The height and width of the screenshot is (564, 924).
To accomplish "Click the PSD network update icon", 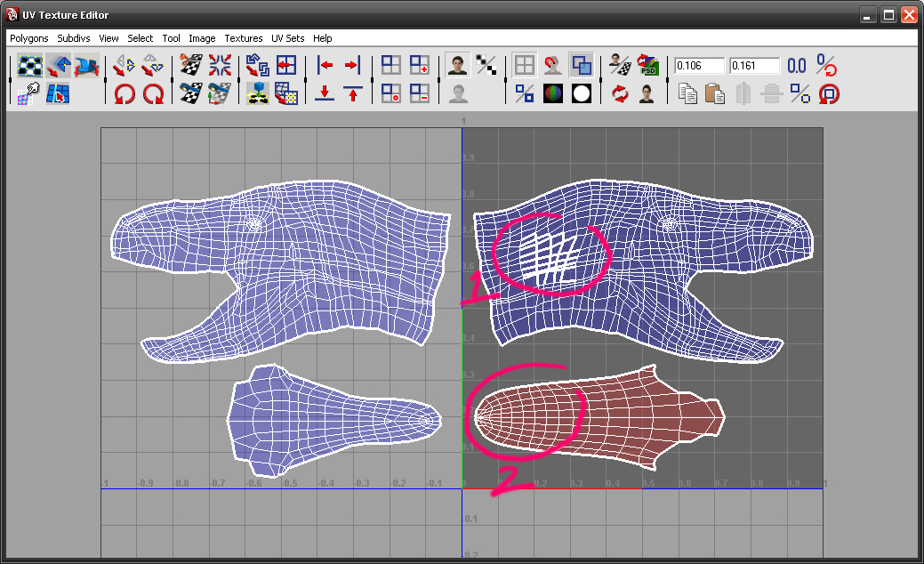I will pos(648,65).
